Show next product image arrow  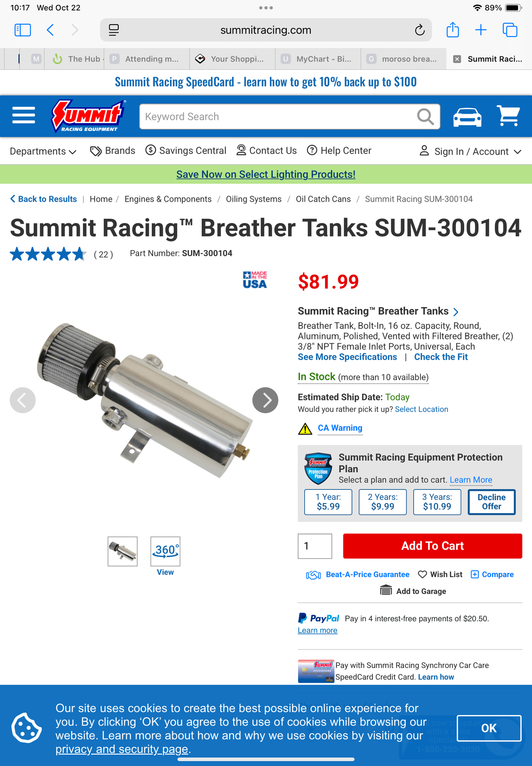(x=265, y=400)
